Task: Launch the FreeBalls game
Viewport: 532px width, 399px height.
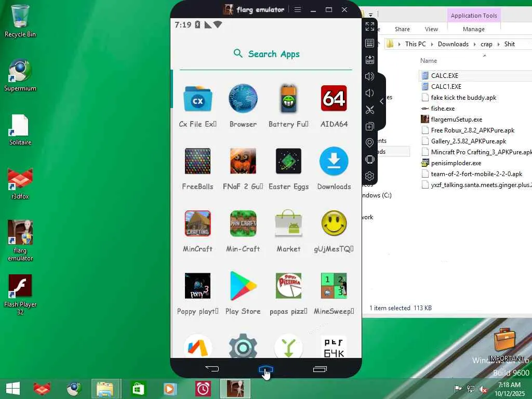Action: 198,161
